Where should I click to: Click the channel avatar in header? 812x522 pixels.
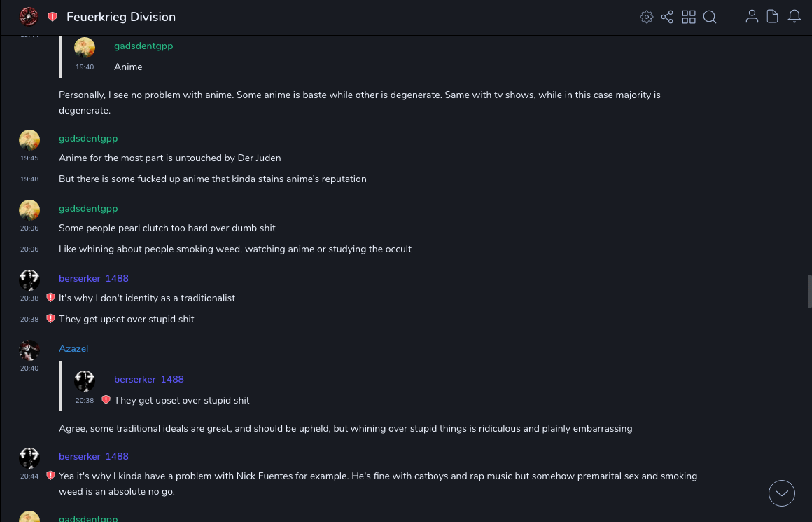point(29,16)
